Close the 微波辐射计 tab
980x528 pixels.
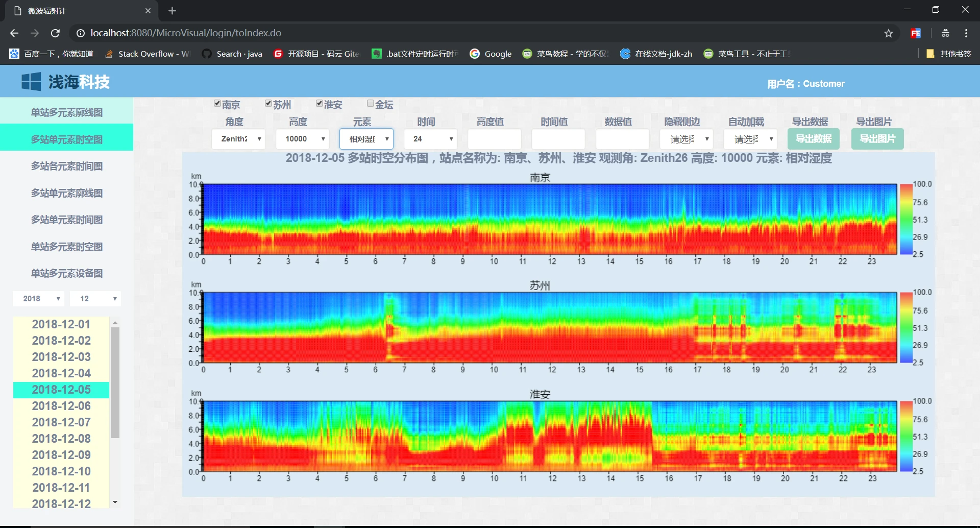tap(148, 11)
